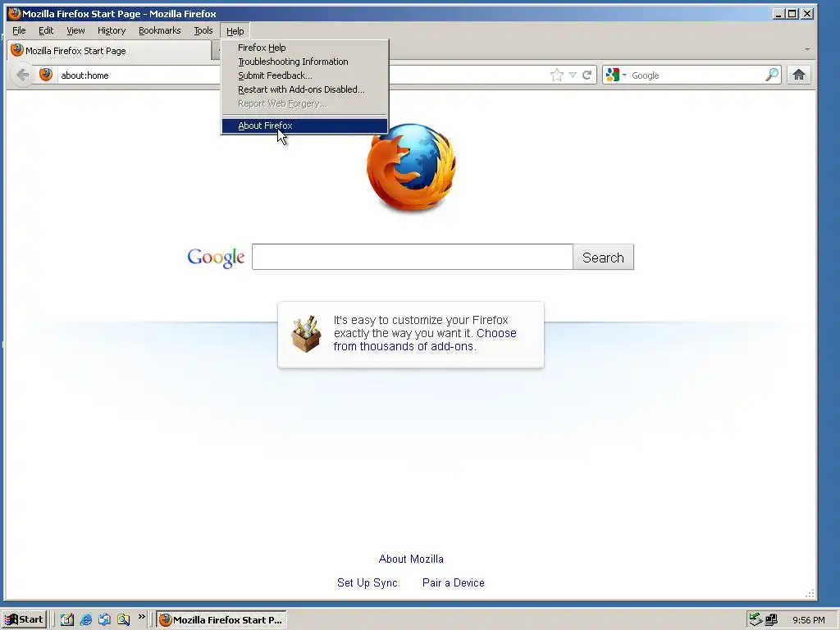Close the open Help menu via its title
This screenshot has width=840, height=630.
pos(235,31)
